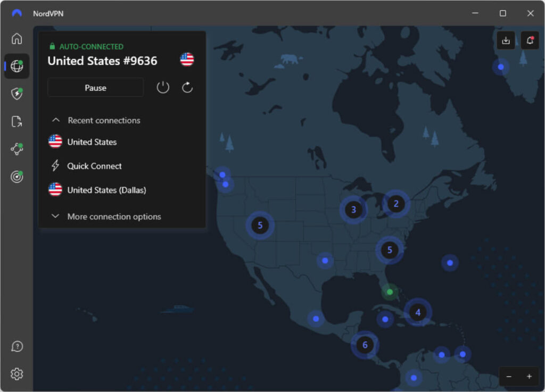
Task: Open the Home tab in sidebar
Action: point(16,38)
